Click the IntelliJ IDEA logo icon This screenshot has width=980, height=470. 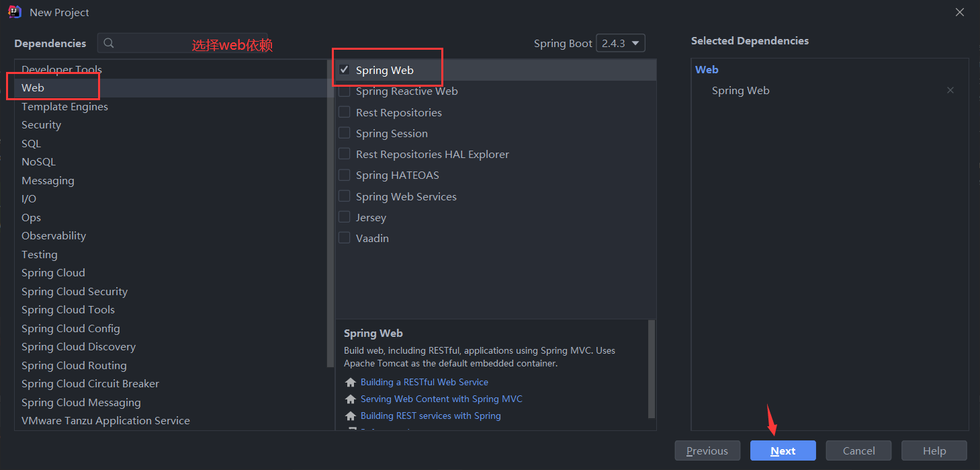(x=15, y=11)
